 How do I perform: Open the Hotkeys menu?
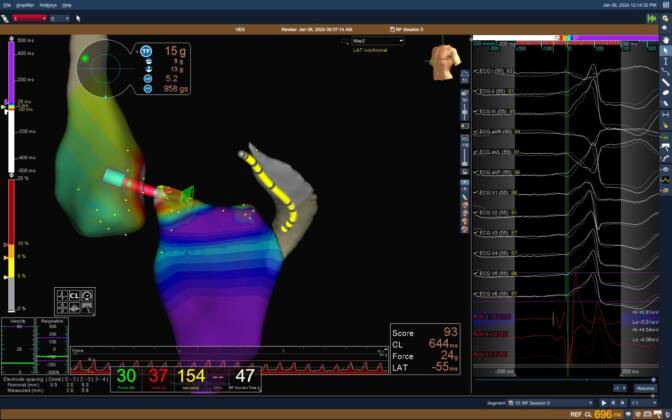[48, 5]
